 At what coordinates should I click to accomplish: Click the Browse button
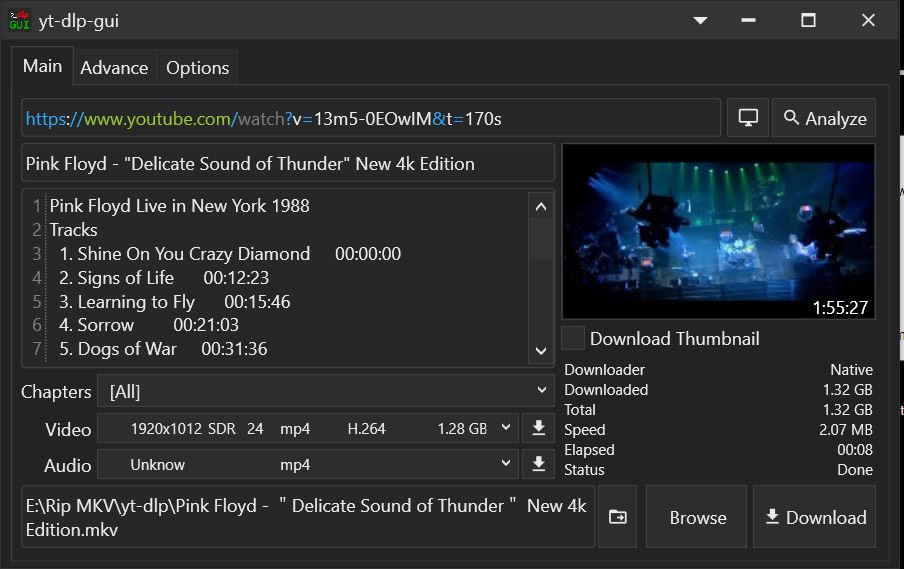point(697,517)
